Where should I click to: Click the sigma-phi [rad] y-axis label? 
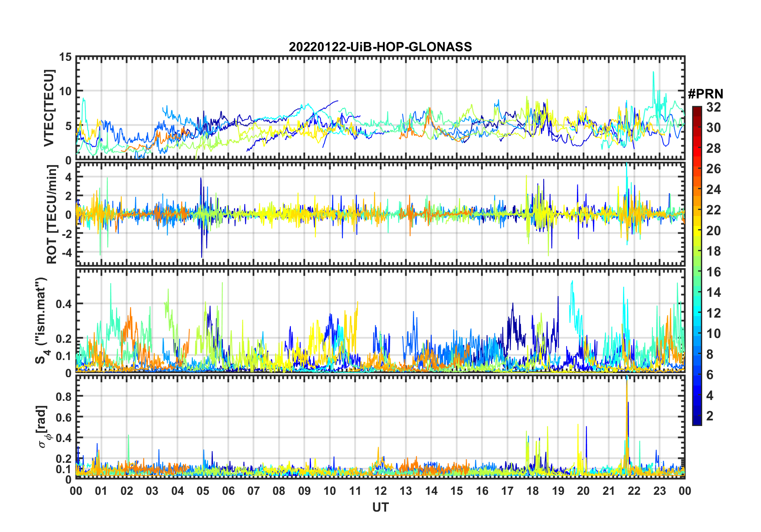43,426
